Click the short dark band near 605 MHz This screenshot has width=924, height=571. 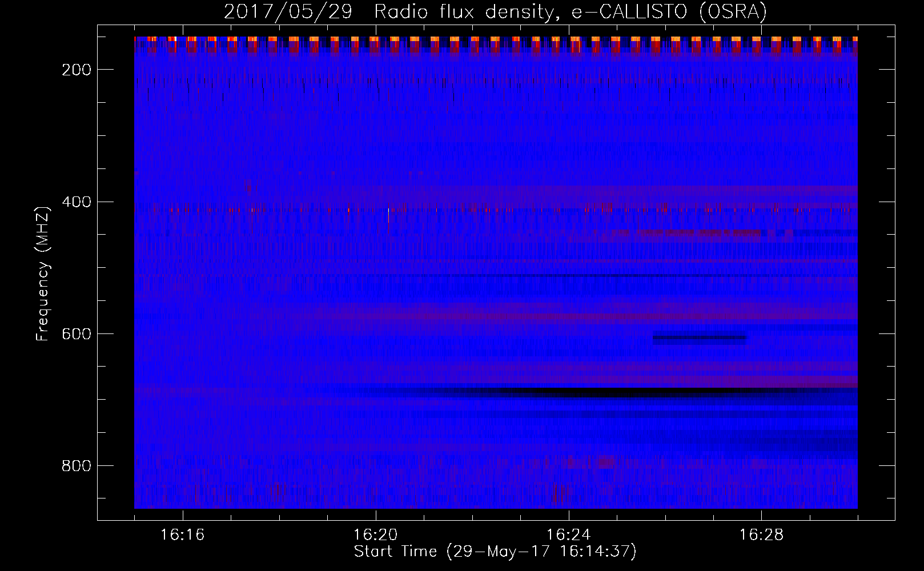pos(700,337)
